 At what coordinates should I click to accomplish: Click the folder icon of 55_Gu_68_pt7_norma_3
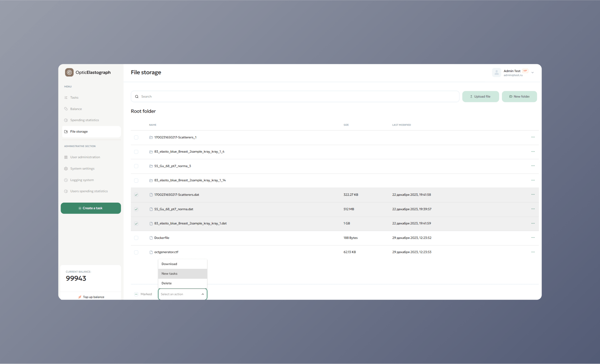[151, 166]
